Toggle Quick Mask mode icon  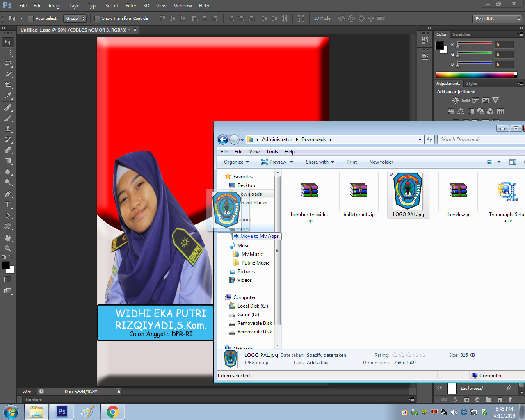(x=8, y=280)
